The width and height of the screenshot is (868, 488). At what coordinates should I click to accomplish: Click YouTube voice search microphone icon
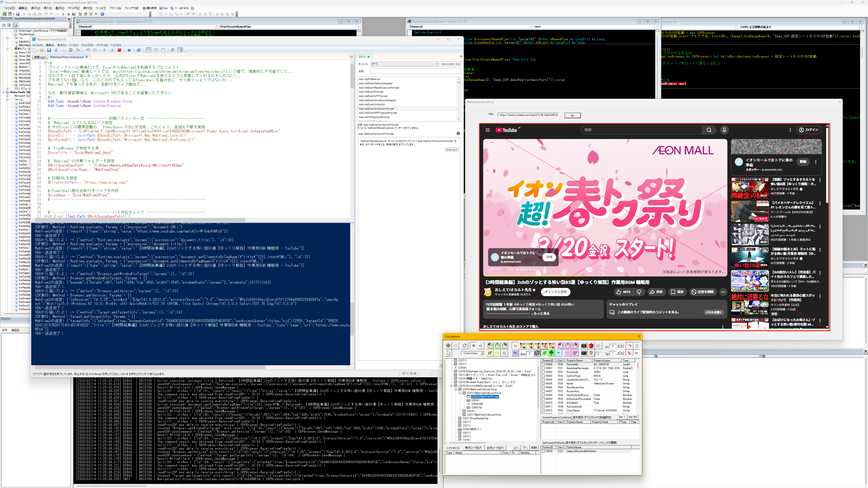click(724, 130)
